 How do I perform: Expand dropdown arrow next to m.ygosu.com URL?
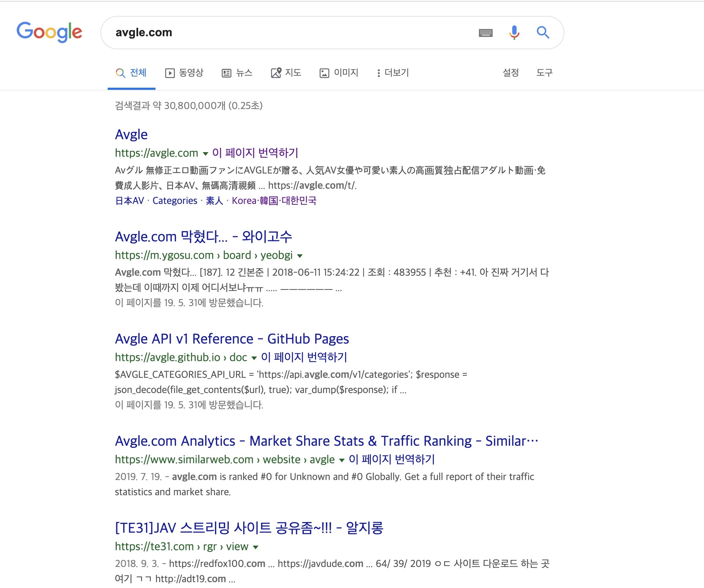point(300,256)
